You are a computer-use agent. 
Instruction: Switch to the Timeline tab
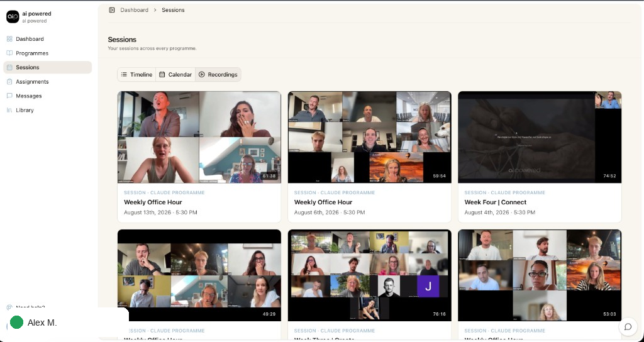coord(136,74)
